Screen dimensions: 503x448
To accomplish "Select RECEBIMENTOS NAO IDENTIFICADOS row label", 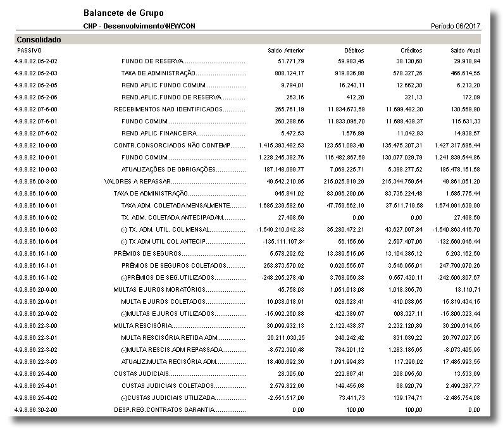I will point(168,109).
